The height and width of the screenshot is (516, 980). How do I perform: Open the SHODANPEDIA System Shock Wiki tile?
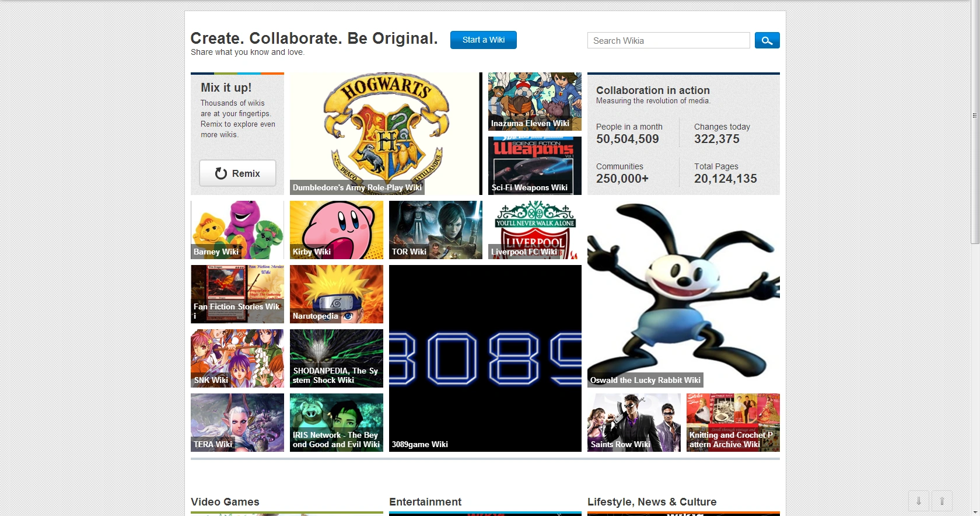(x=337, y=358)
